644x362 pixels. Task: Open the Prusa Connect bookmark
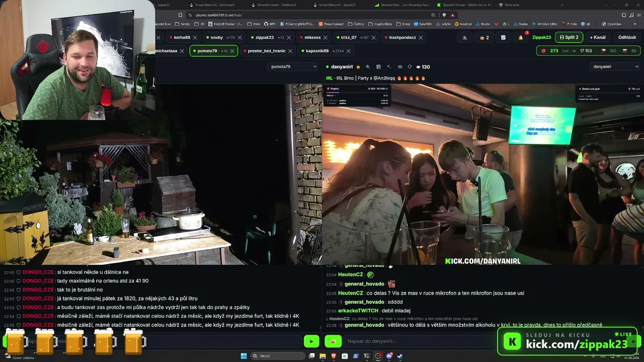pos(332,24)
